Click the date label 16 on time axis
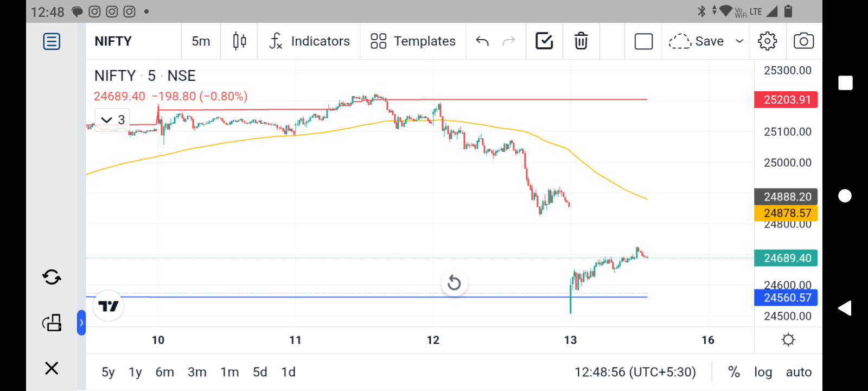Viewport: 868px width, 391px height. [x=708, y=340]
